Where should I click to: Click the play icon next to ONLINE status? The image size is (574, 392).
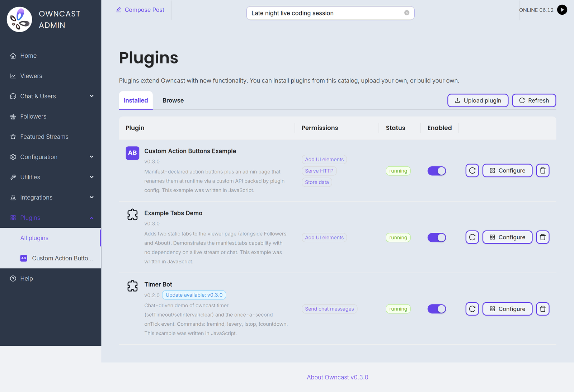pos(562,10)
